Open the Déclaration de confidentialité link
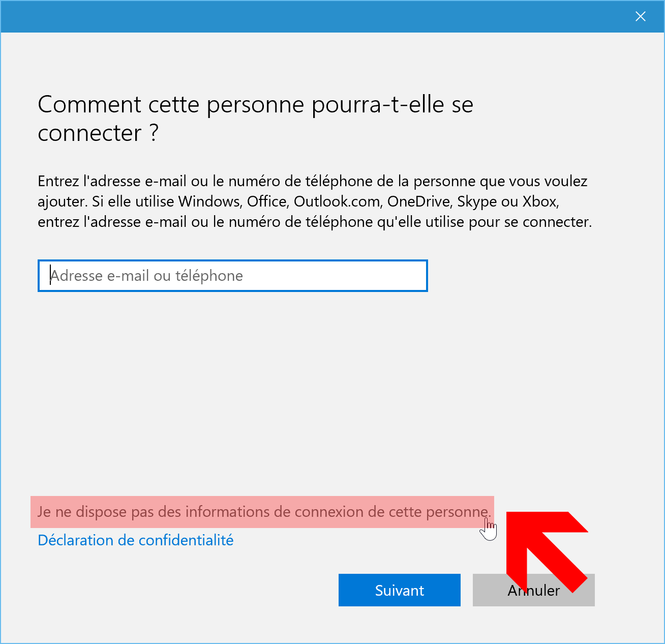 pyautogui.click(x=136, y=540)
